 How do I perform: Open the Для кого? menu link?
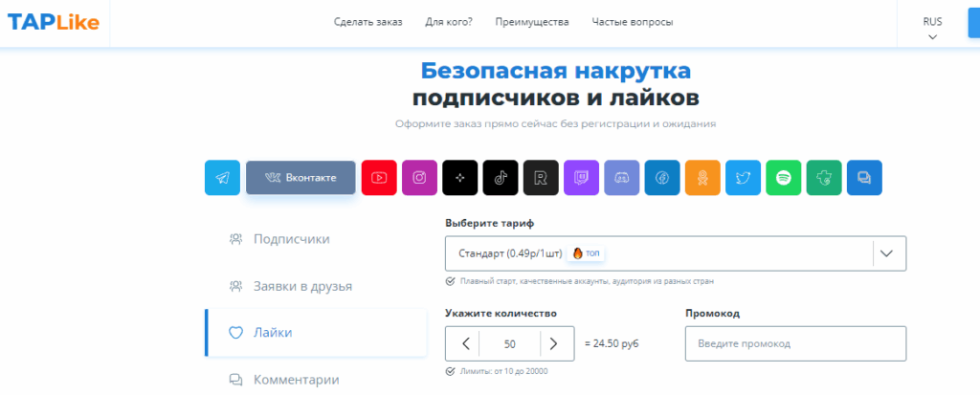pos(449,23)
